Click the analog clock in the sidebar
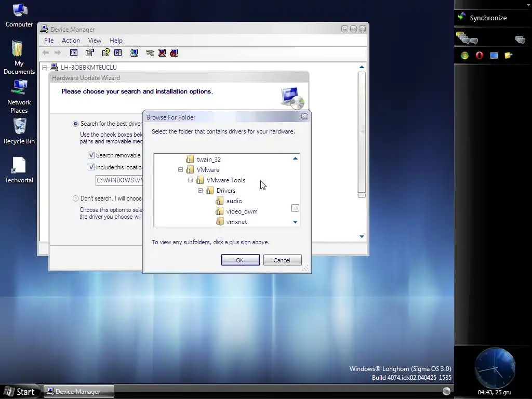The width and height of the screenshot is (532, 399). tap(495, 368)
